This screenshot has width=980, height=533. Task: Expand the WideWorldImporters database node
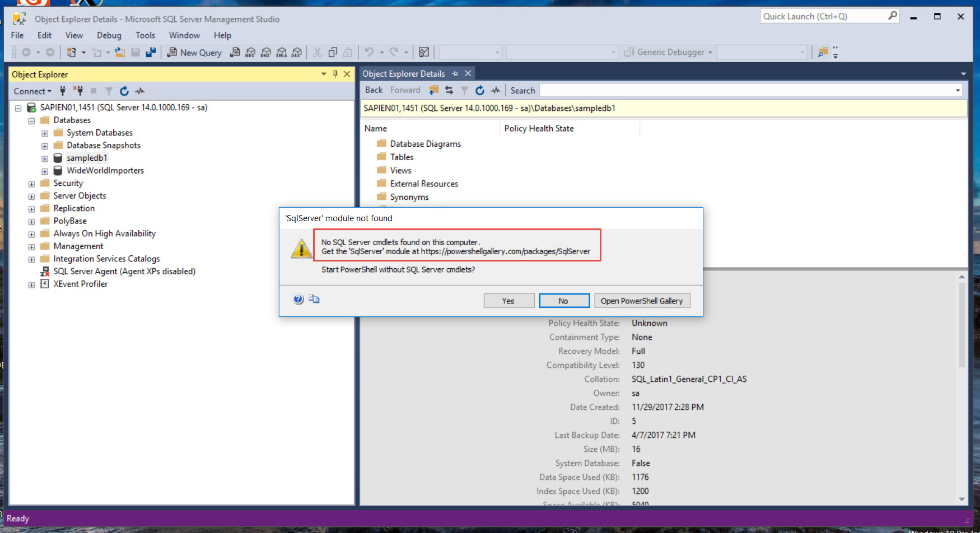pos(45,171)
